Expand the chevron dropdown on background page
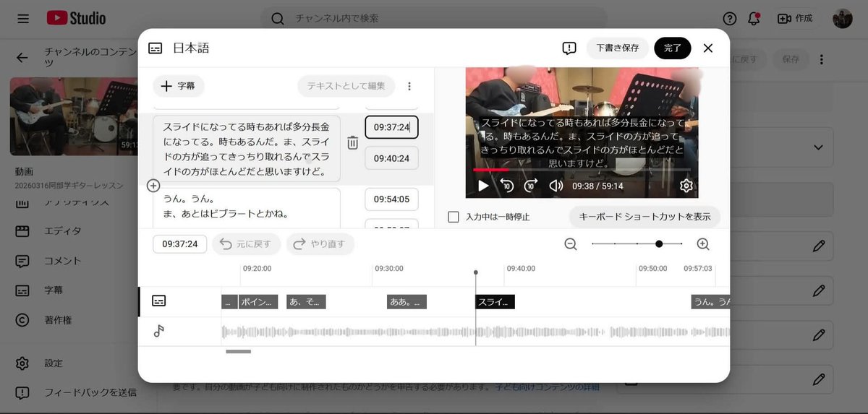 point(819,147)
